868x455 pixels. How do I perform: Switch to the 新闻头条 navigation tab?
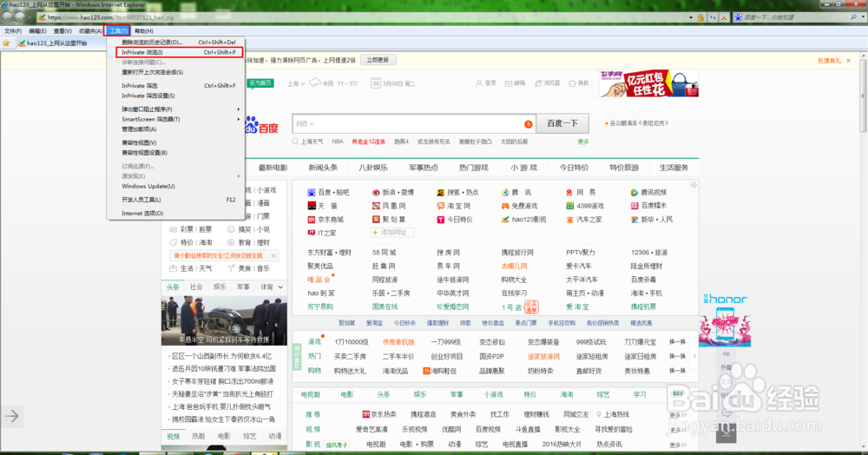tap(323, 168)
